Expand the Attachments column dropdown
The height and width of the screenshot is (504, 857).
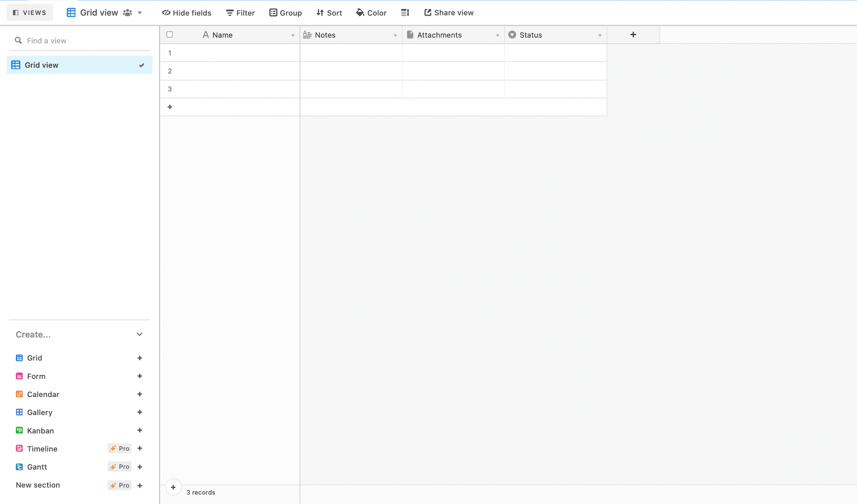497,35
